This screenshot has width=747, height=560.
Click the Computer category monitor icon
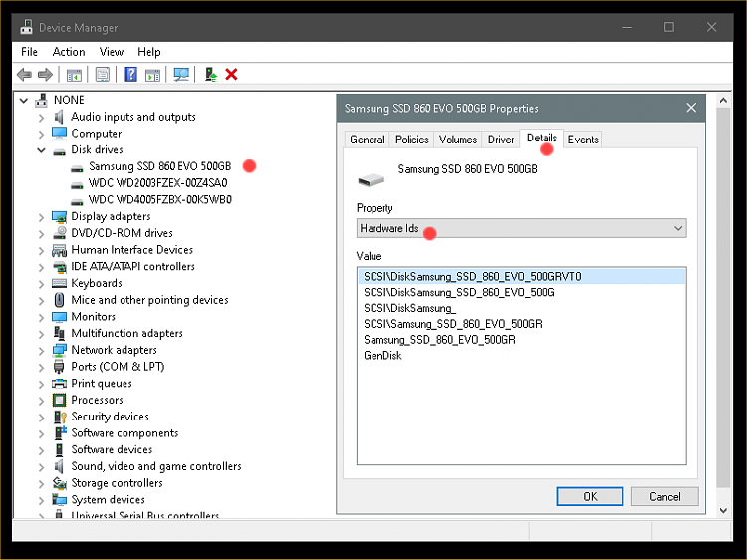[59, 133]
